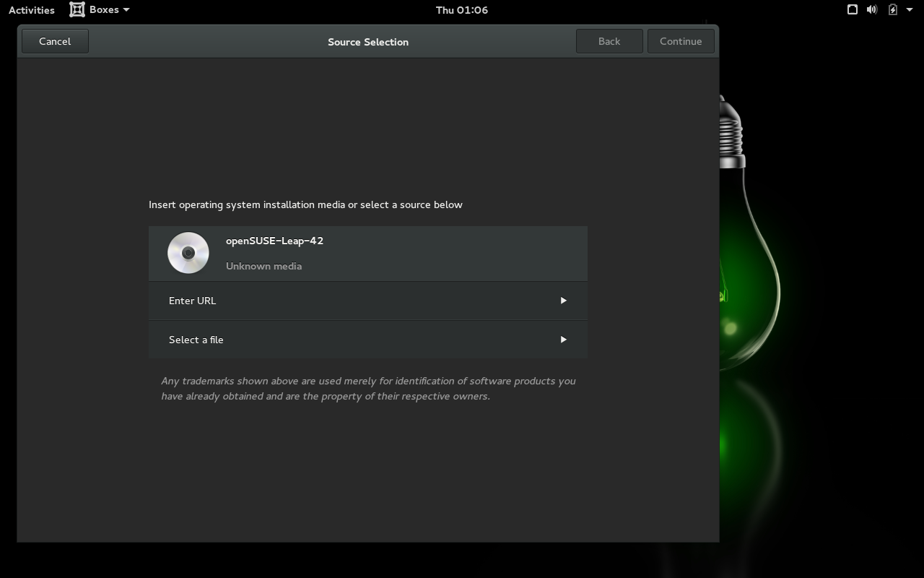Click the volume speaker icon
This screenshot has height=578, width=924.
(872, 9)
